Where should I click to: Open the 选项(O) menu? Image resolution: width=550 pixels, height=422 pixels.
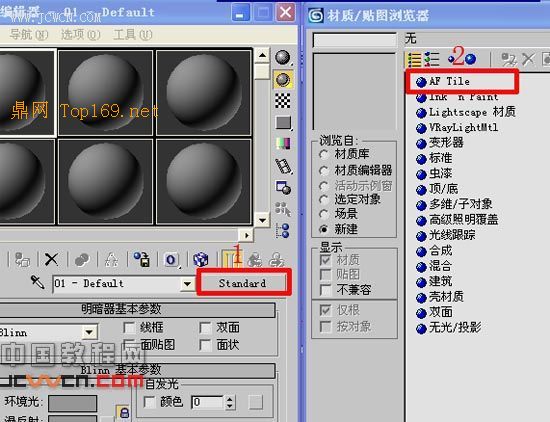[81, 34]
